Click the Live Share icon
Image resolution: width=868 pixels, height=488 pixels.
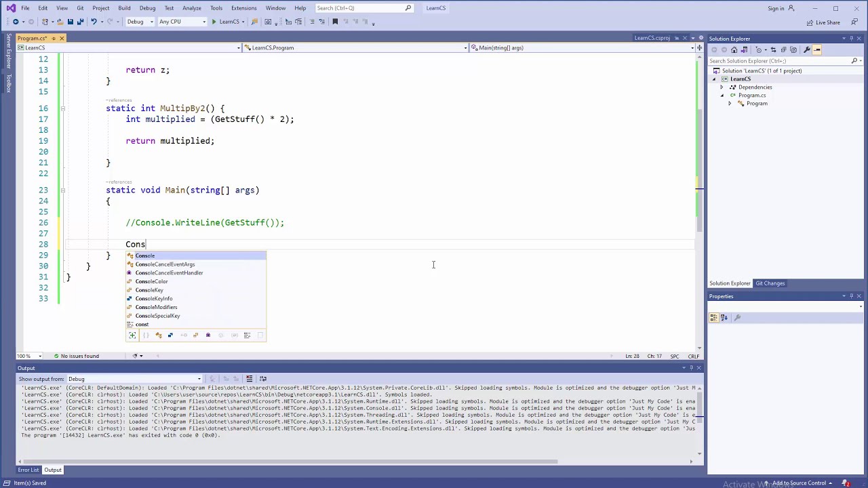pos(810,22)
